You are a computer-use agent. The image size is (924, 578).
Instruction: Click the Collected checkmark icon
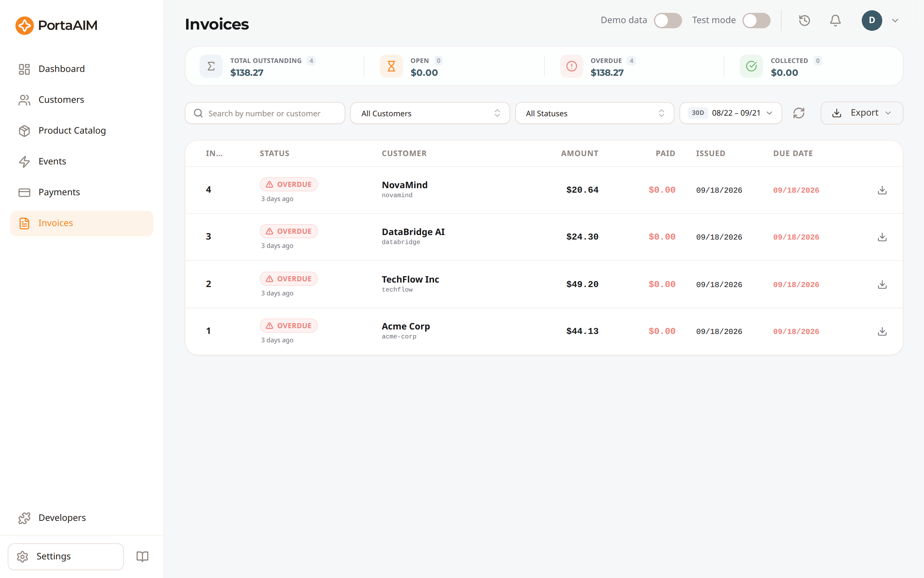click(x=751, y=66)
